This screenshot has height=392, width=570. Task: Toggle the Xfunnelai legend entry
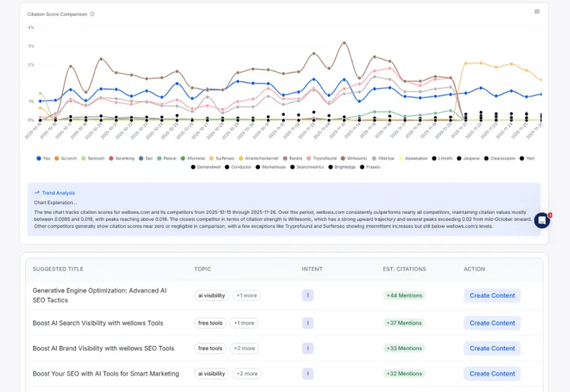[x=192, y=158]
